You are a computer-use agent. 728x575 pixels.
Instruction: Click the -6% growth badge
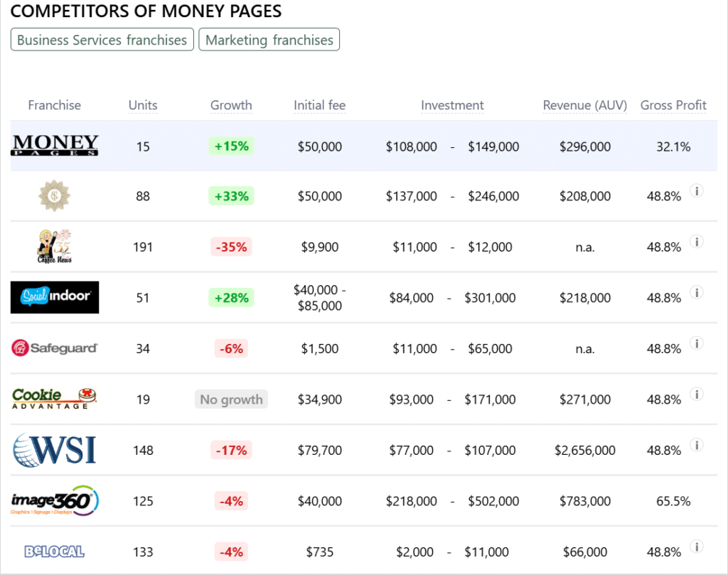(x=231, y=348)
